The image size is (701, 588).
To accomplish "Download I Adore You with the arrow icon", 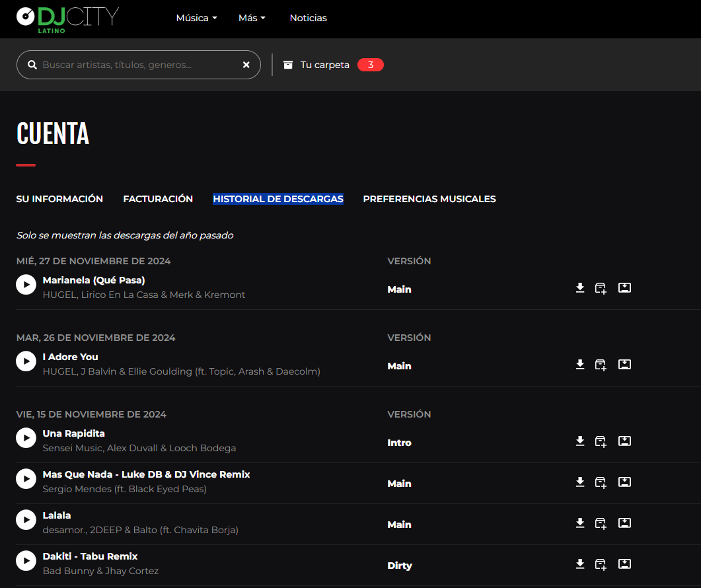I will coord(580,365).
